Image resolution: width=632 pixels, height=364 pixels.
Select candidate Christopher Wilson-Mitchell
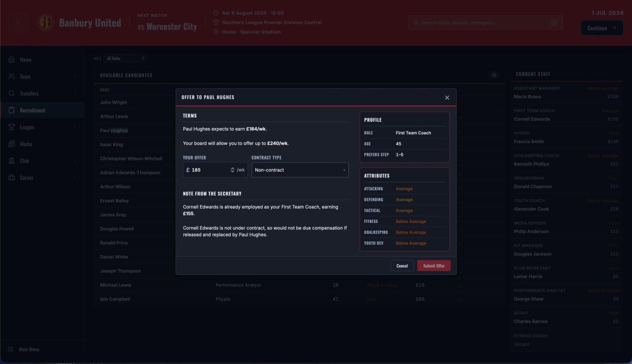coord(131,159)
